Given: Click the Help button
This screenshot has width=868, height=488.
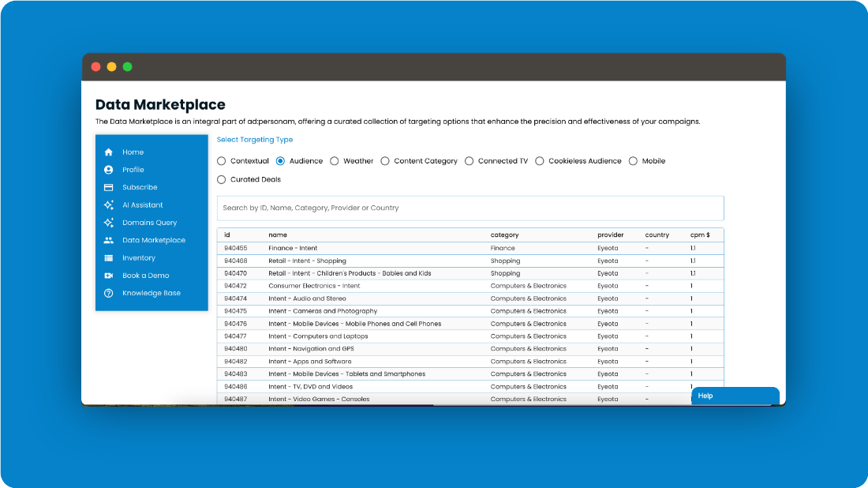Looking at the screenshot, I should [x=735, y=396].
